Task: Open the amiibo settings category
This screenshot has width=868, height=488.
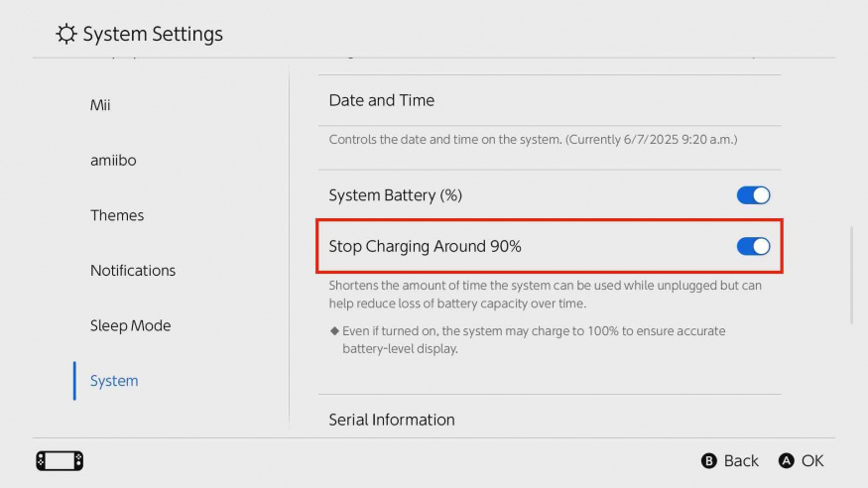Action: [113, 160]
